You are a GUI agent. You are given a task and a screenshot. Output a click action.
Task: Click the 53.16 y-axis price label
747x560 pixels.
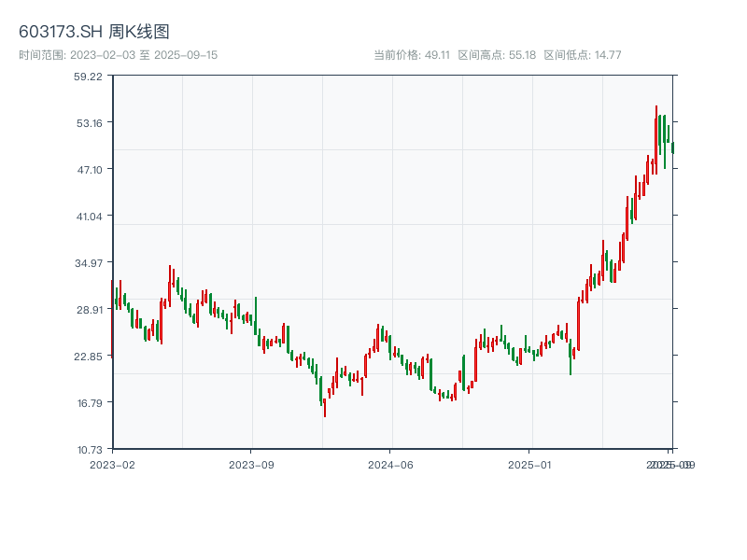tap(89, 123)
